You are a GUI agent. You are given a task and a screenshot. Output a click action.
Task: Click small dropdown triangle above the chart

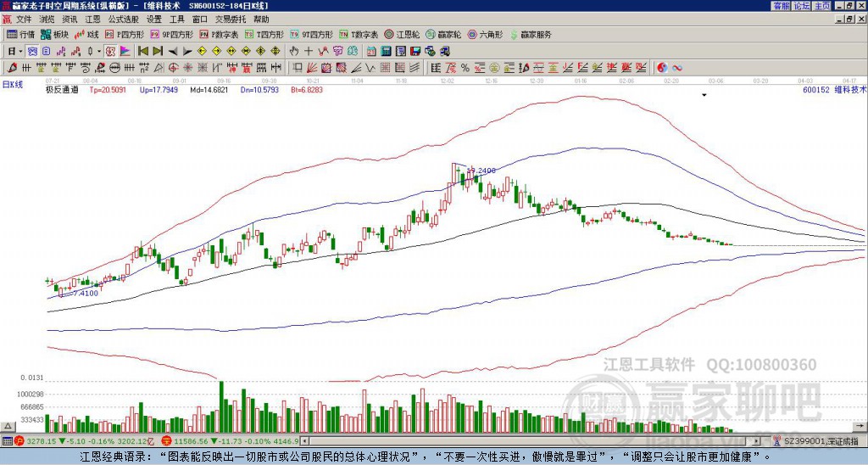(x=704, y=96)
